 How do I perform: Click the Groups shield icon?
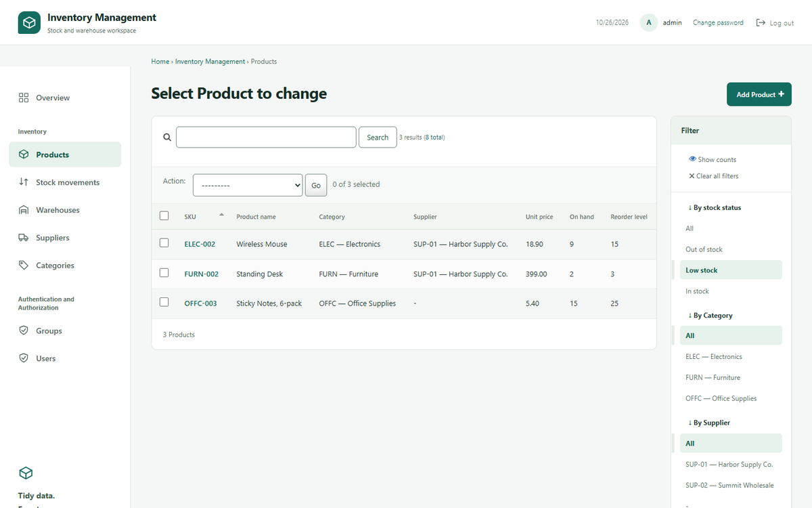click(x=24, y=331)
